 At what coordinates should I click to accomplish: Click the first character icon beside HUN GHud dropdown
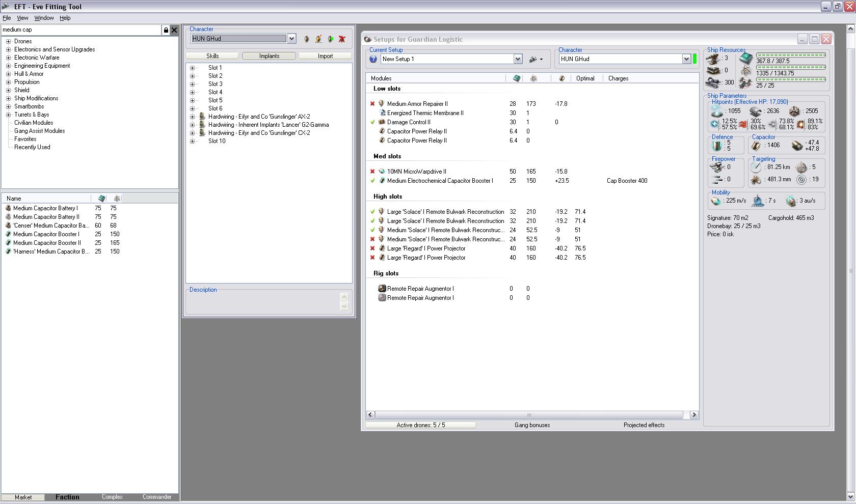point(306,39)
